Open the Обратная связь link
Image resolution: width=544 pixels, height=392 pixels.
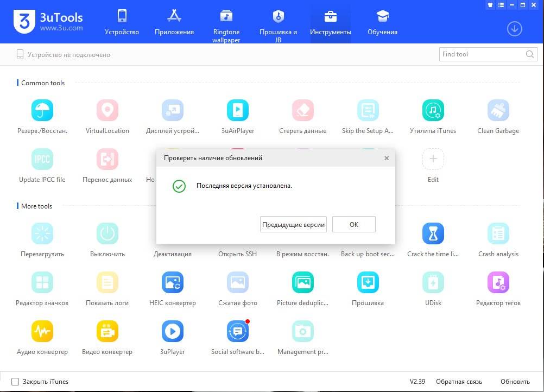tap(459, 382)
